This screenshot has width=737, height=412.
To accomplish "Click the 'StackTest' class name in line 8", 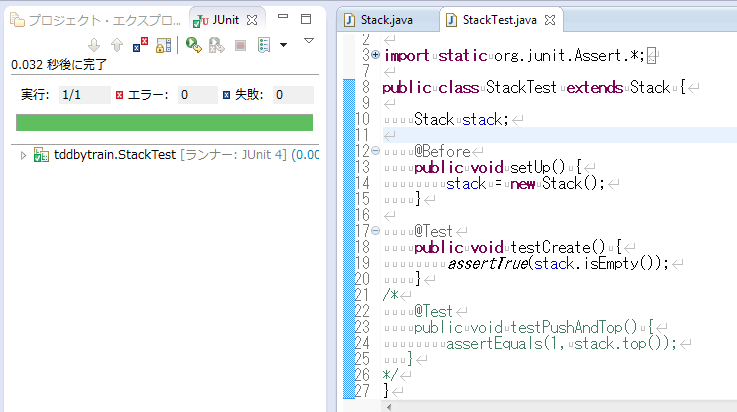I will [521, 87].
